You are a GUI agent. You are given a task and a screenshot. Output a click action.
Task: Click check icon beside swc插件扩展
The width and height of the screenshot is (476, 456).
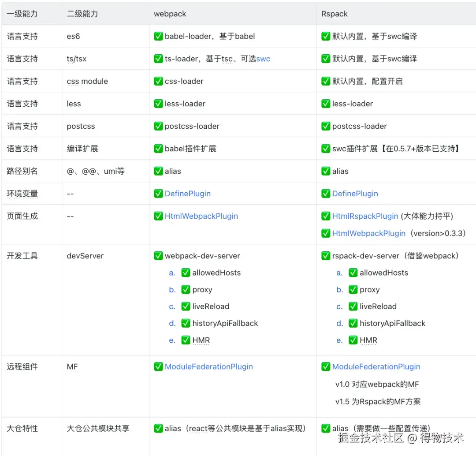[326, 149]
